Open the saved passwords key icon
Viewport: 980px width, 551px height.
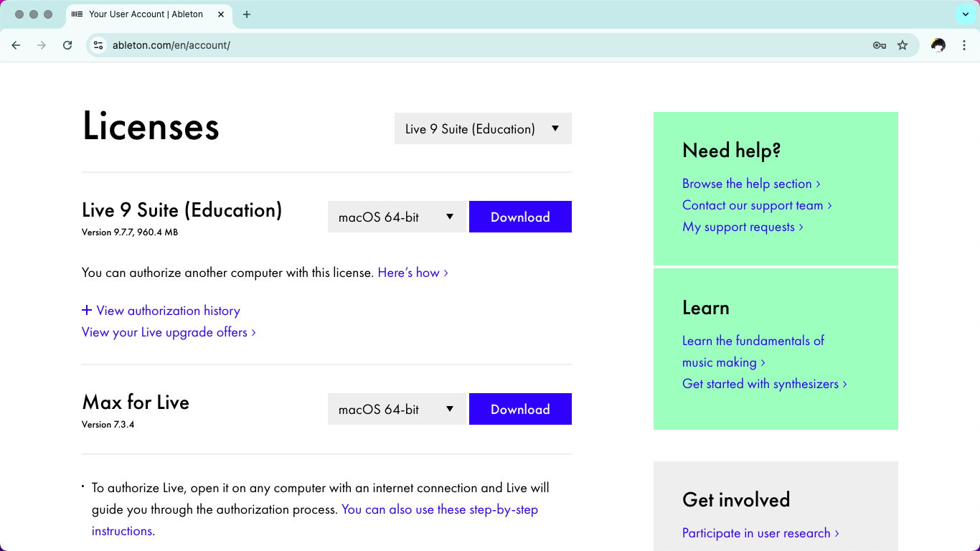880,45
